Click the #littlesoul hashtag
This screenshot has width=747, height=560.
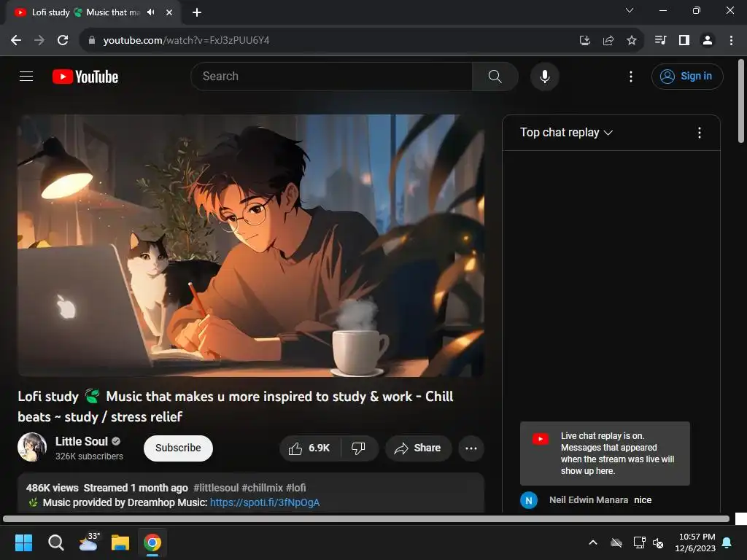tap(216, 488)
